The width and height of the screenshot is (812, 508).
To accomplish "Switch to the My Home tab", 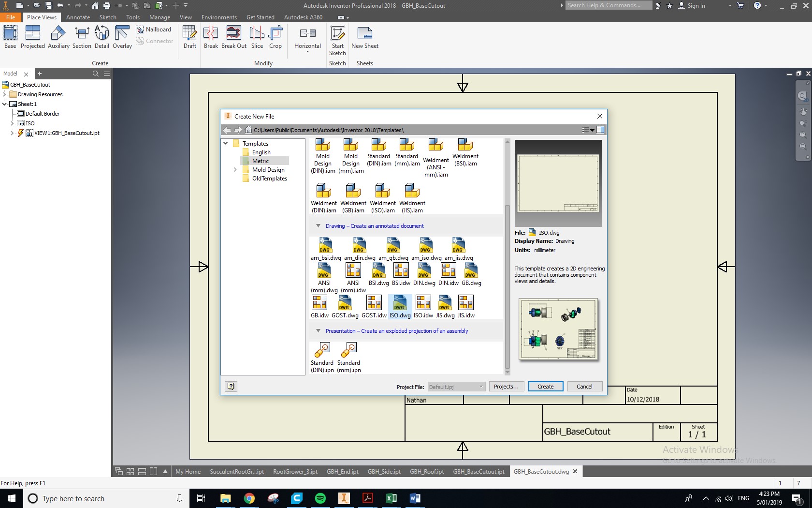I will point(188,472).
